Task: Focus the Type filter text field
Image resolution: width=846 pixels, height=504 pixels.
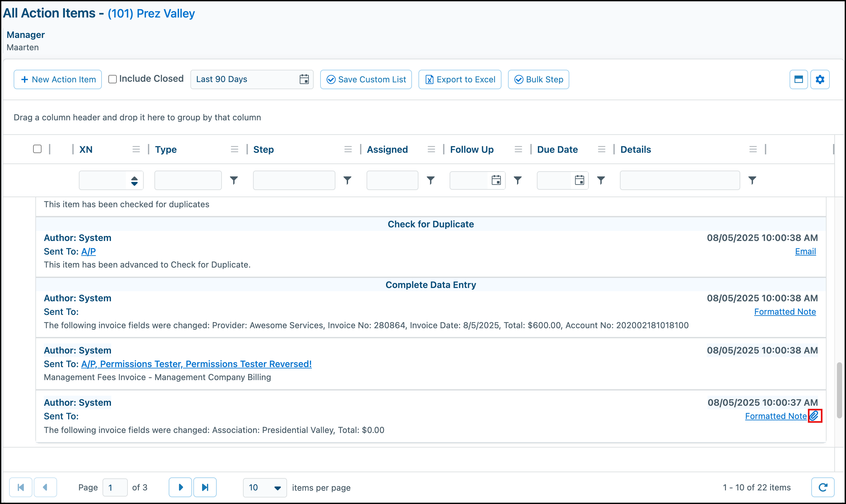Action: coord(188,180)
